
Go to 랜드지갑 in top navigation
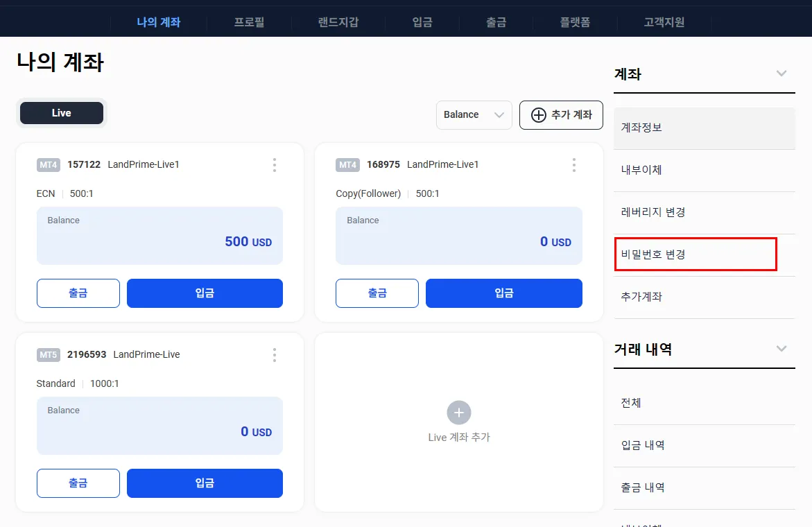(x=338, y=22)
